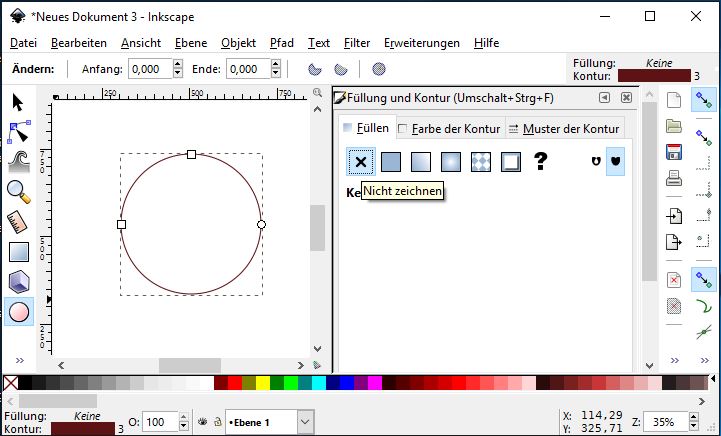Select the Measure ruler tool
The image size is (721, 436).
coord(18,222)
